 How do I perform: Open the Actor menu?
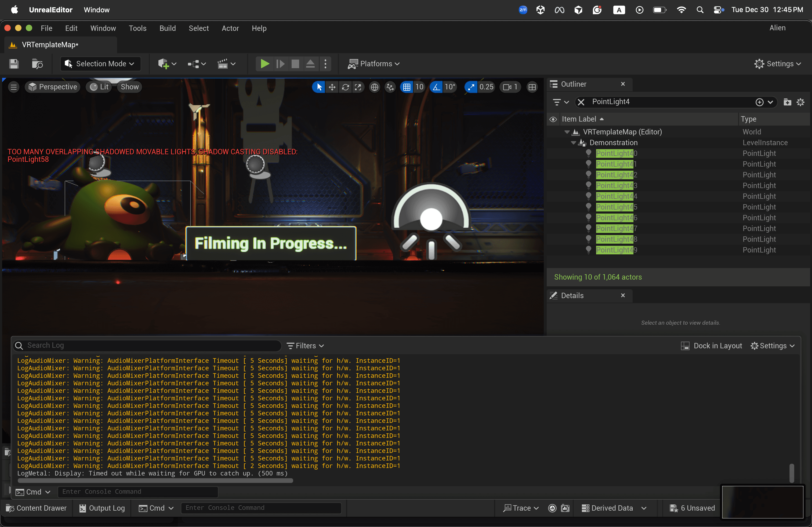230,28
